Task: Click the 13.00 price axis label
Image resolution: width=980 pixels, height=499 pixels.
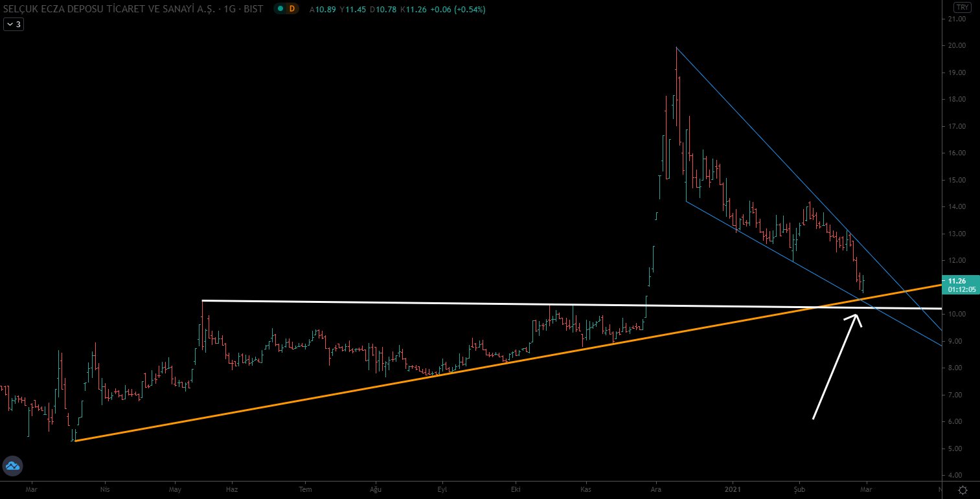Action: click(x=957, y=234)
